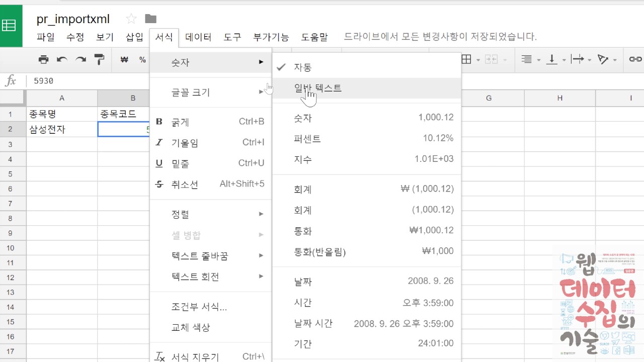Click the save status message link
The width and height of the screenshot is (644, 362).
pyautogui.click(x=440, y=37)
